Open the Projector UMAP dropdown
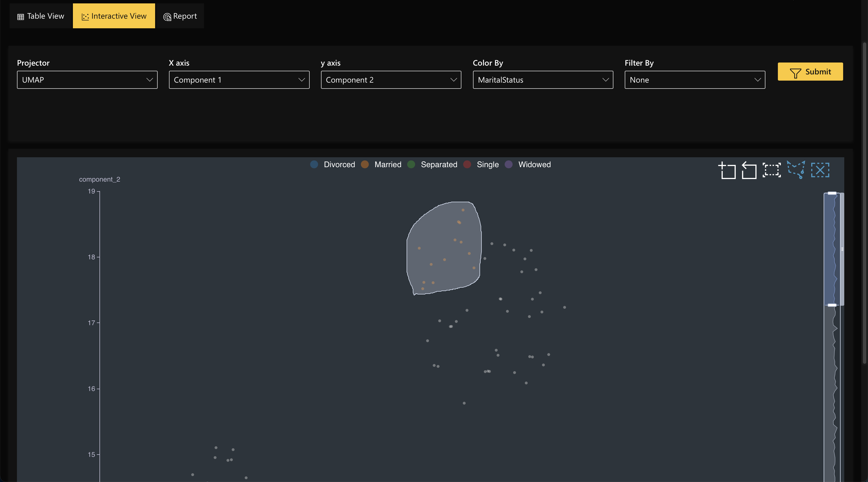Screen dimensions: 868x482 (x=87, y=80)
